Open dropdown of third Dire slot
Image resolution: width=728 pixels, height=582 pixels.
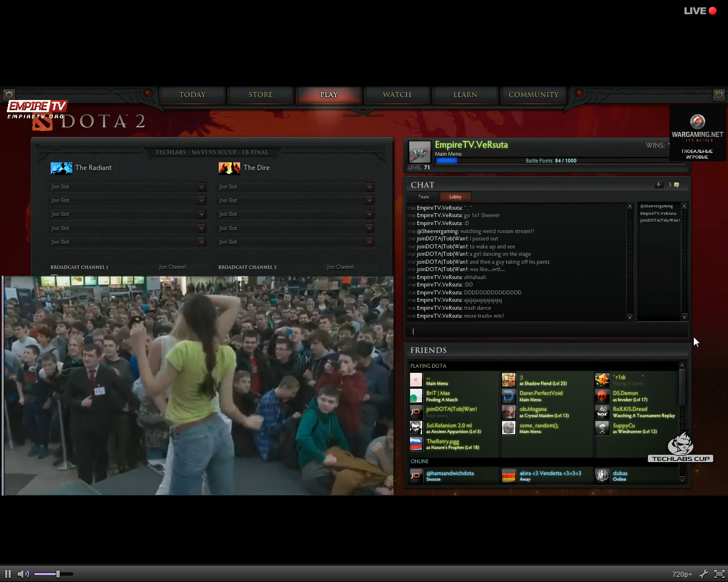click(369, 214)
